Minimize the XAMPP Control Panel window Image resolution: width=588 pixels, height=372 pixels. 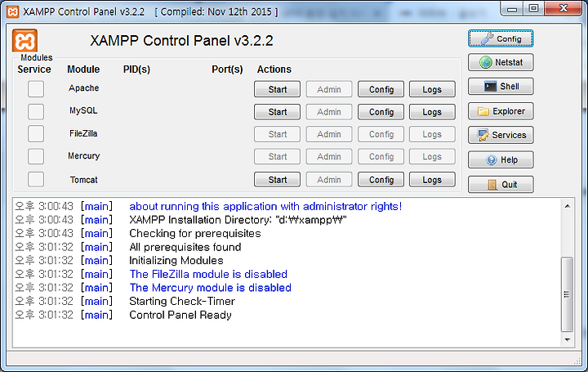click(x=512, y=8)
